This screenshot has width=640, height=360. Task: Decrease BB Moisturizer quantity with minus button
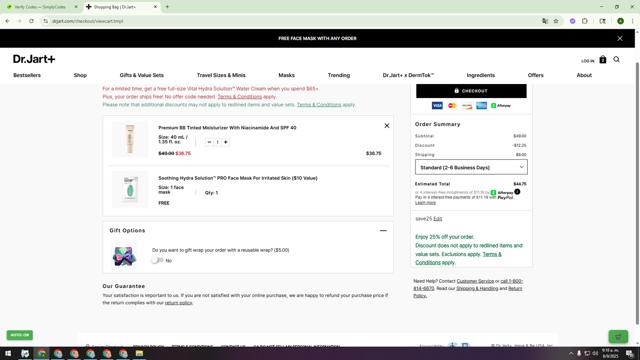[209, 142]
